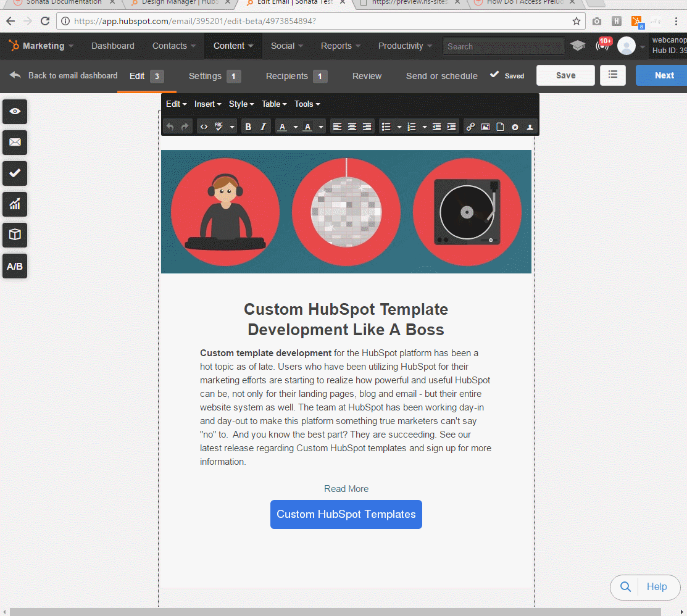Insert a numbered list

click(412, 127)
